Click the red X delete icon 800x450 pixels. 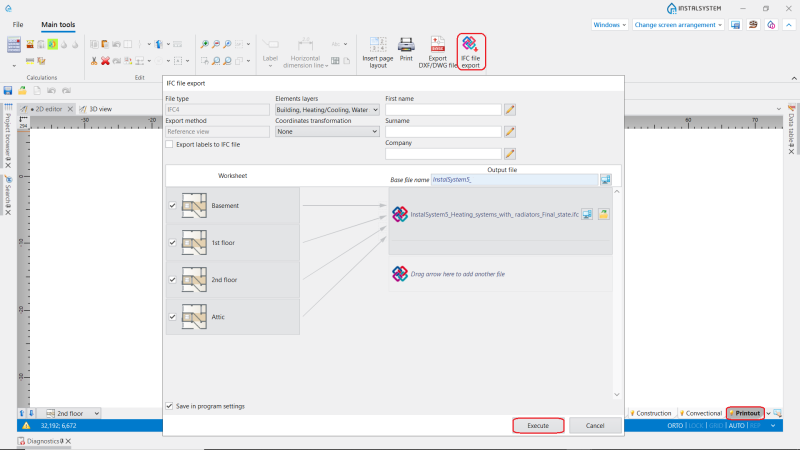[105, 61]
